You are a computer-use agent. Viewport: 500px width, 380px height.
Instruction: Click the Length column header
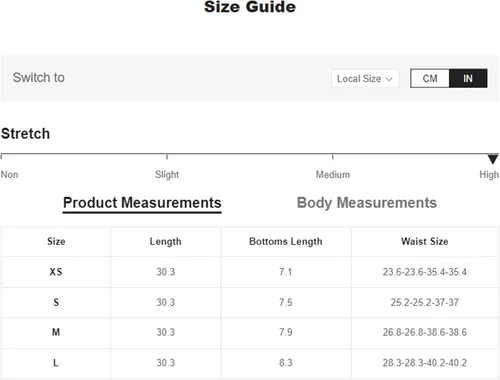coord(165,241)
